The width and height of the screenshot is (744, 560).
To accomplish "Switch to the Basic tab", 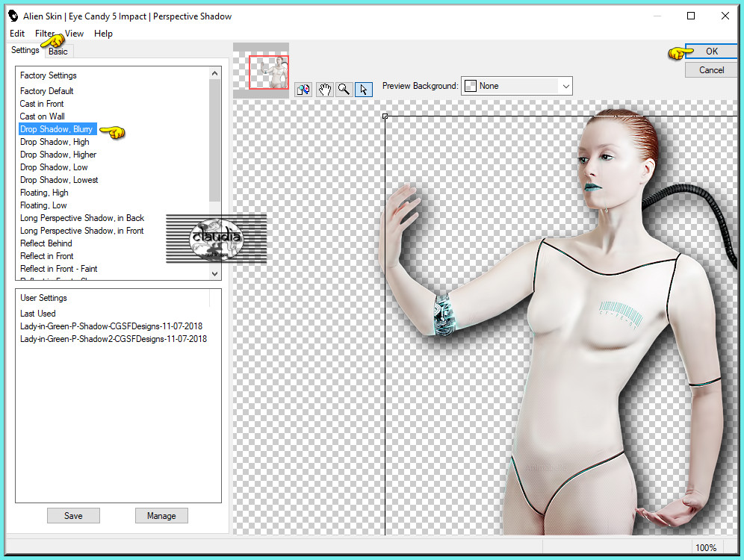I will coord(58,52).
